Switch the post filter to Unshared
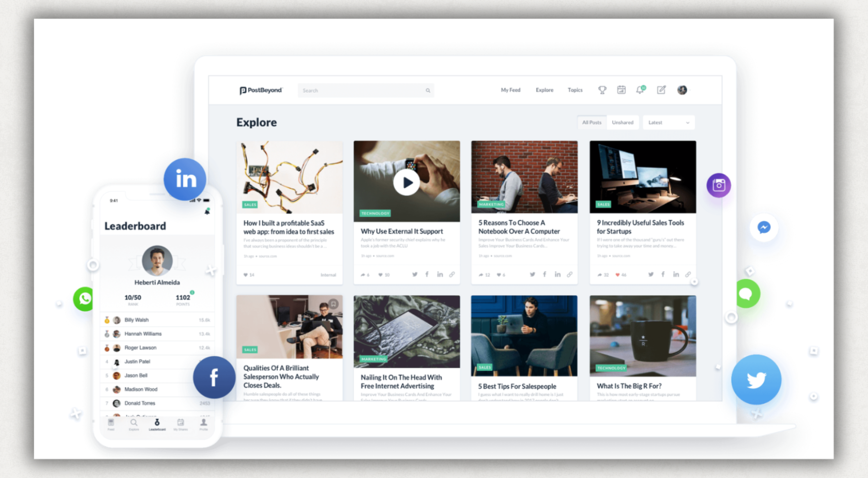868x478 pixels. tap(623, 122)
